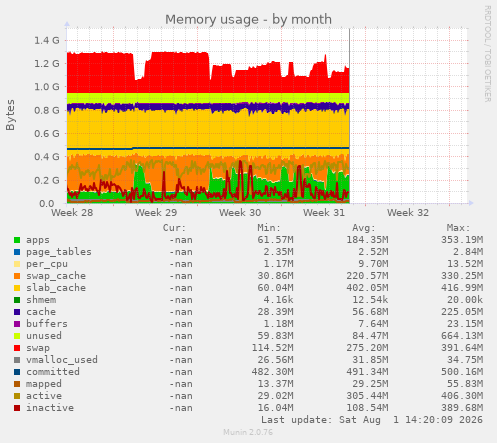
Task: Click the 'Cur:' column header
Action: click(174, 228)
